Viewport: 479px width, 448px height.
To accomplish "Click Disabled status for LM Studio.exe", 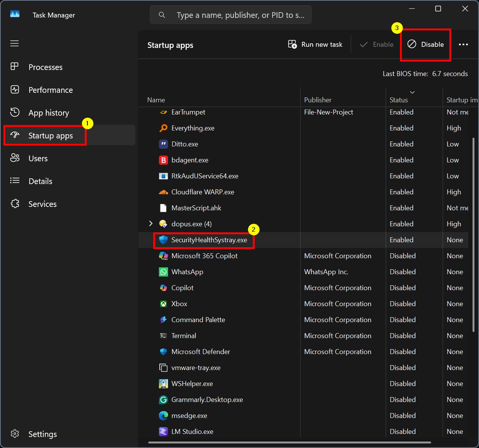I will tap(403, 432).
